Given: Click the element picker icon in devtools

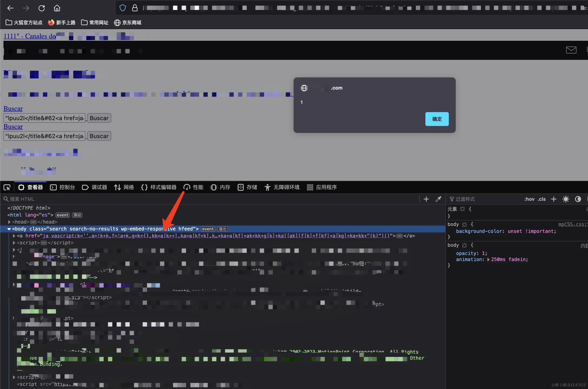Looking at the screenshot, I should pyautogui.click(x=7, y=188).
